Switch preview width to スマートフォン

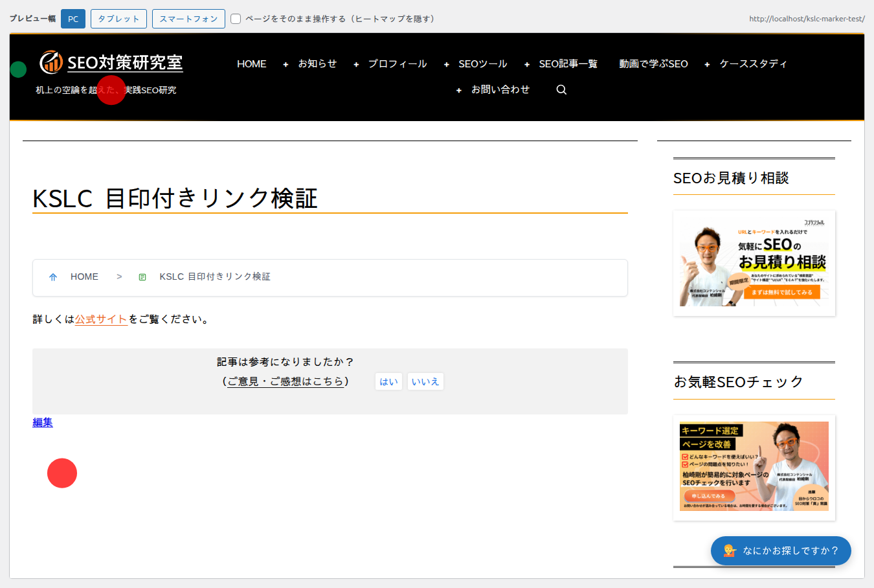pos(188,19)
